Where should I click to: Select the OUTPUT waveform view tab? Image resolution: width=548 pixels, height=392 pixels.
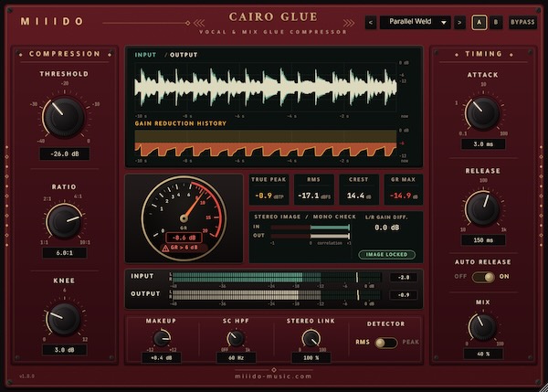coord(184,55)
